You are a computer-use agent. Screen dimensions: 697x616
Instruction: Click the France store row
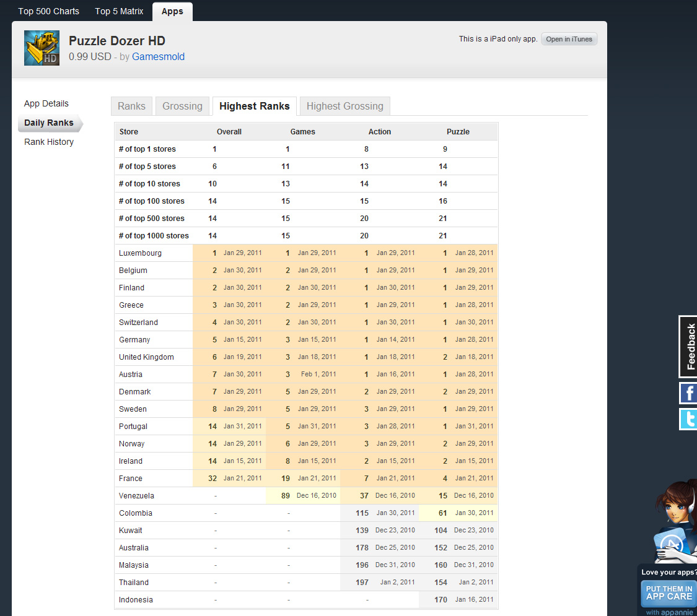click(x=306, y=479)
